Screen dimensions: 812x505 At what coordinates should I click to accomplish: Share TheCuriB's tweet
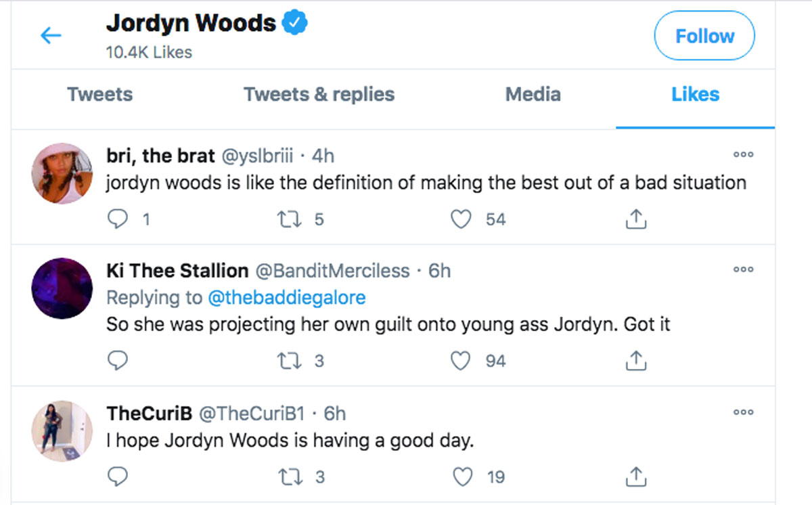point(635,477)
